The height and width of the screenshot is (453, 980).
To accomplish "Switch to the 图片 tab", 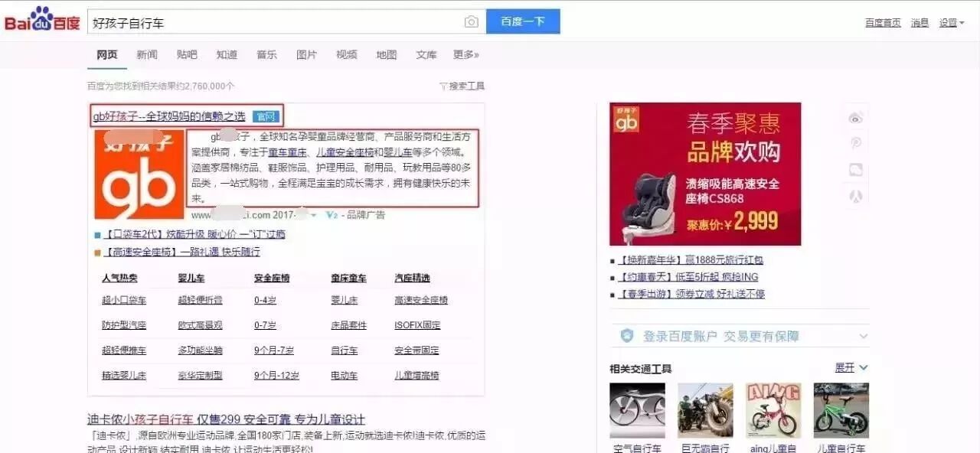I will (306, 54).
